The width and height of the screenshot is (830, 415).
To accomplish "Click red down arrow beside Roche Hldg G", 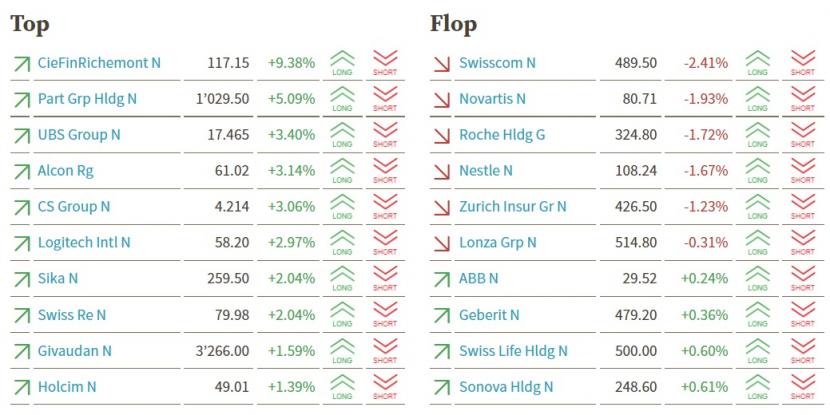I will point(441,135).
